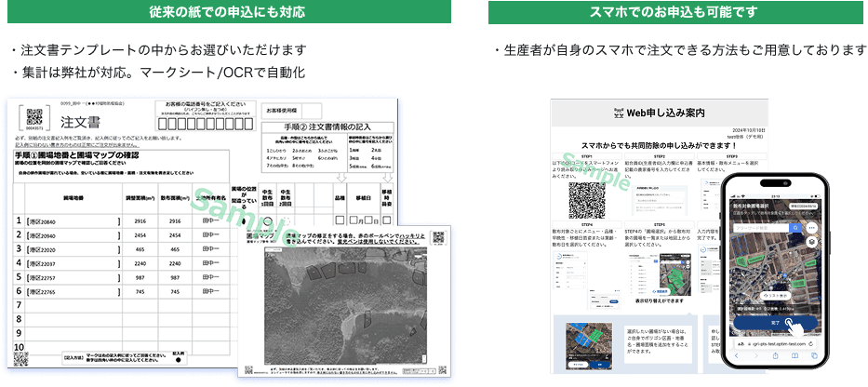Viewport: 868px width, 387px height.
Task: Click the green 従来の紙での申込にも対応 header
Action: click(x=229, y=11)
